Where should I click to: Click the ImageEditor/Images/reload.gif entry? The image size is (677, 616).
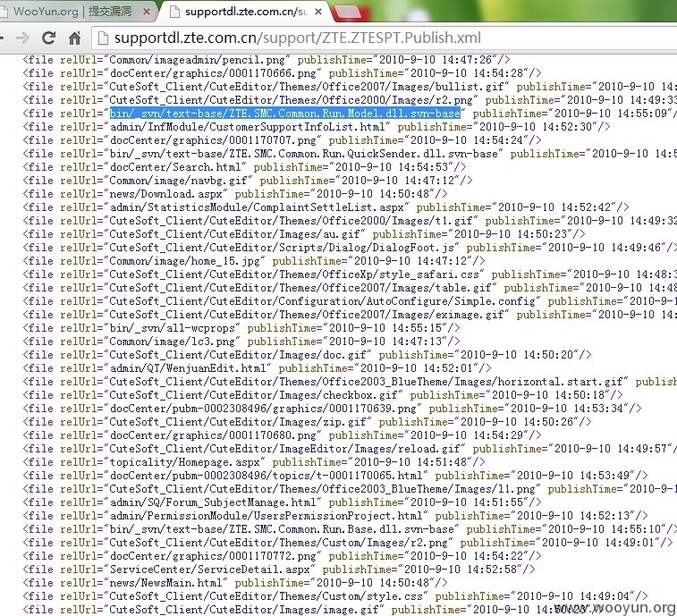[350, 448]
